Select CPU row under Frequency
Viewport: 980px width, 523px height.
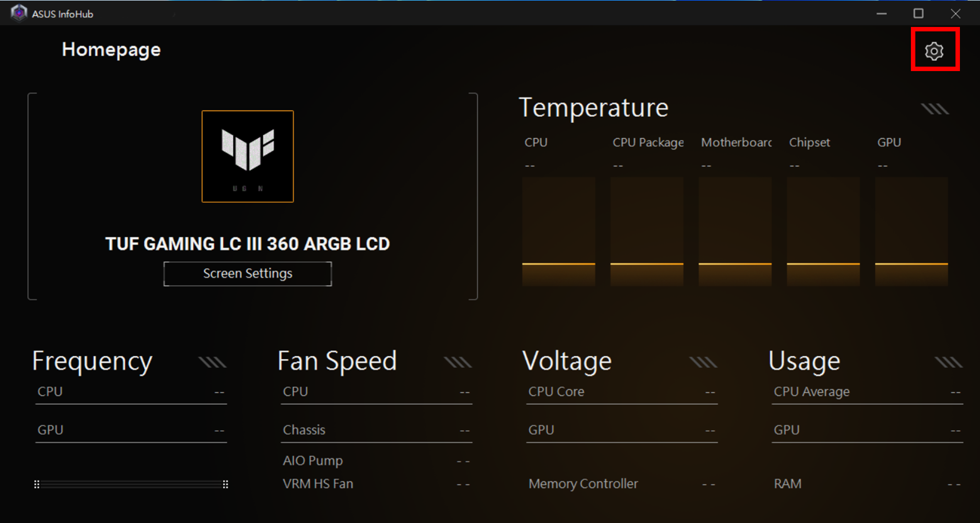click(x=131, y=392)
